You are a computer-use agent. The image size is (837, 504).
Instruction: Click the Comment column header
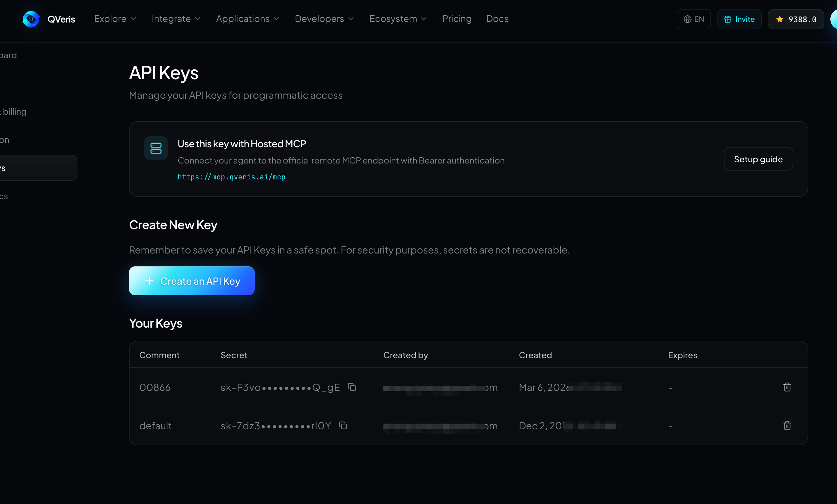159,355
